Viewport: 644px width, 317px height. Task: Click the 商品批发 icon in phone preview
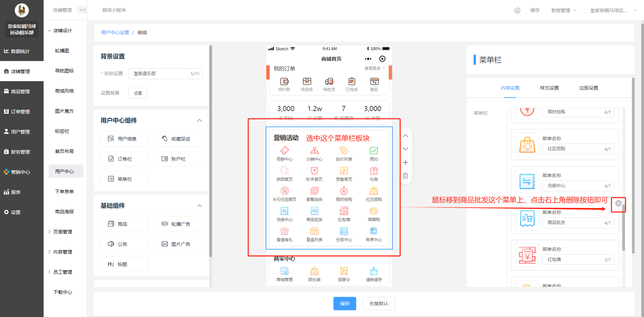[314, 211]
